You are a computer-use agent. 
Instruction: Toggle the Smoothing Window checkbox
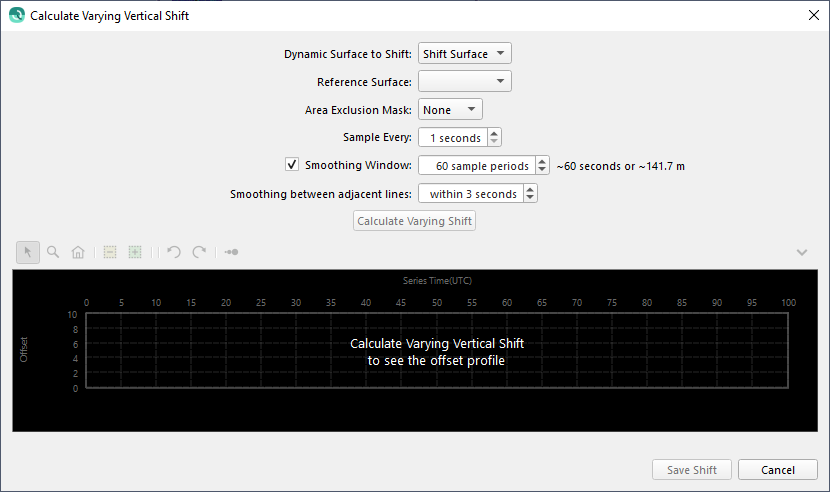click(x=292, y=165)
